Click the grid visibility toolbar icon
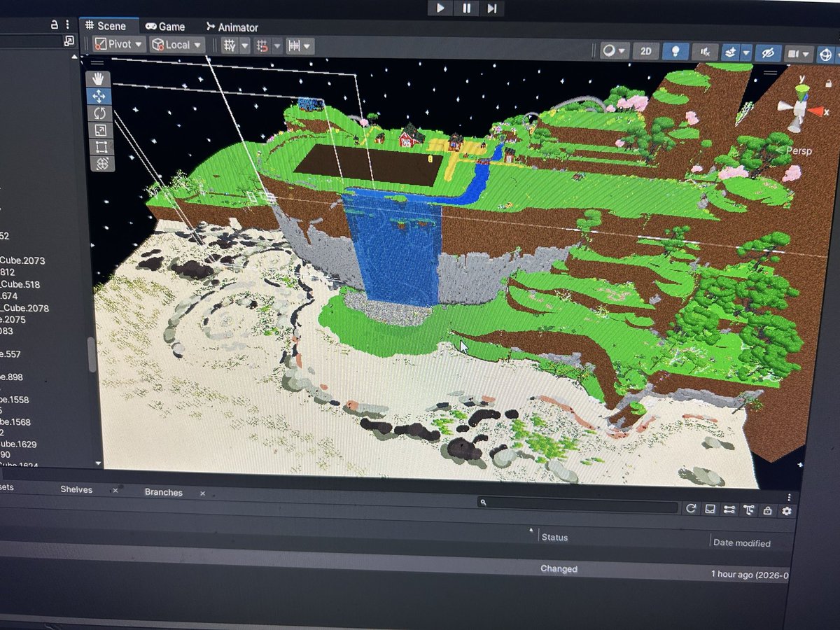Viewport: 840px width, 630px height. point(230,45)
